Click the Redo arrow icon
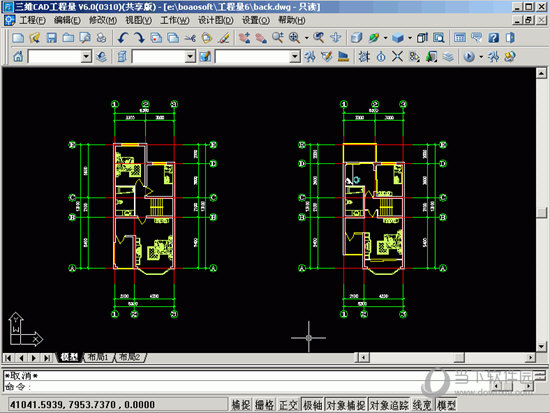 [x=140, y=38]
